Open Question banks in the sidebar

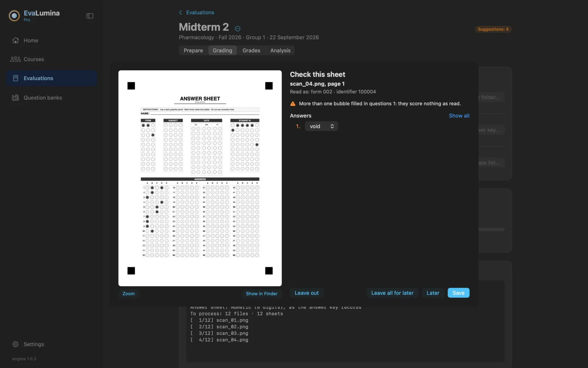click(51, 98)
